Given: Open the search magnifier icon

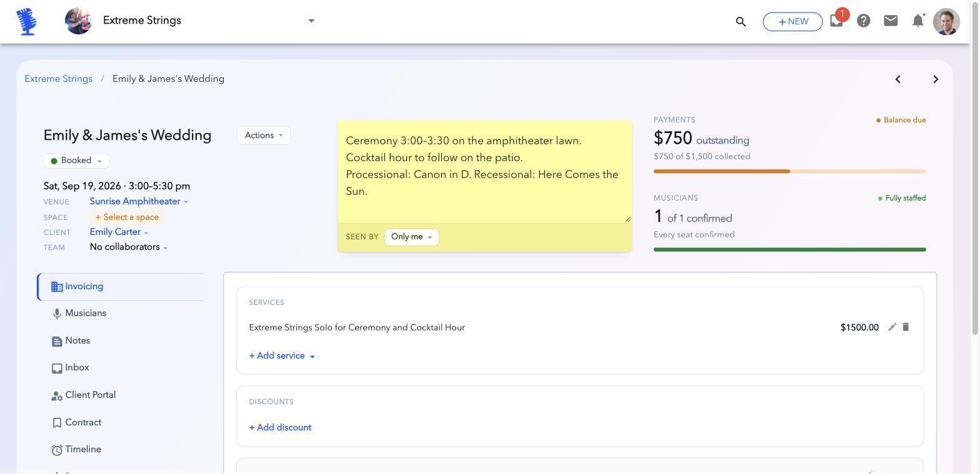Looking at the screenshot, I should (741, 22).
